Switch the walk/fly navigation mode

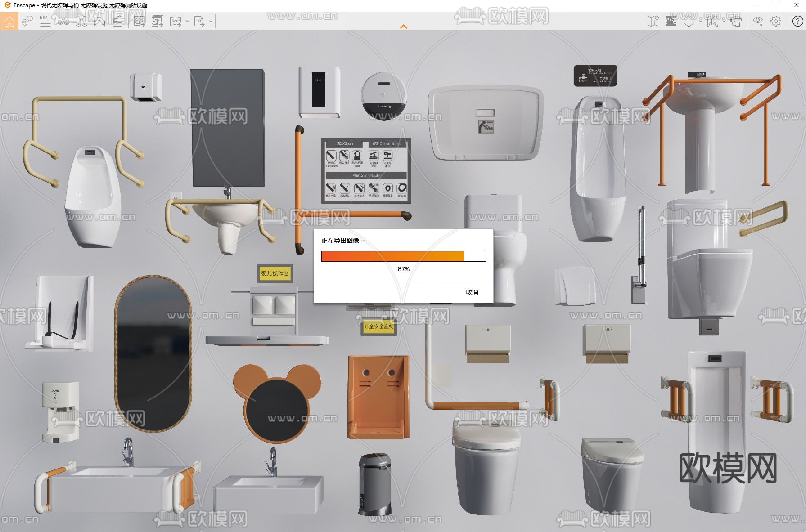pos(712,21)
